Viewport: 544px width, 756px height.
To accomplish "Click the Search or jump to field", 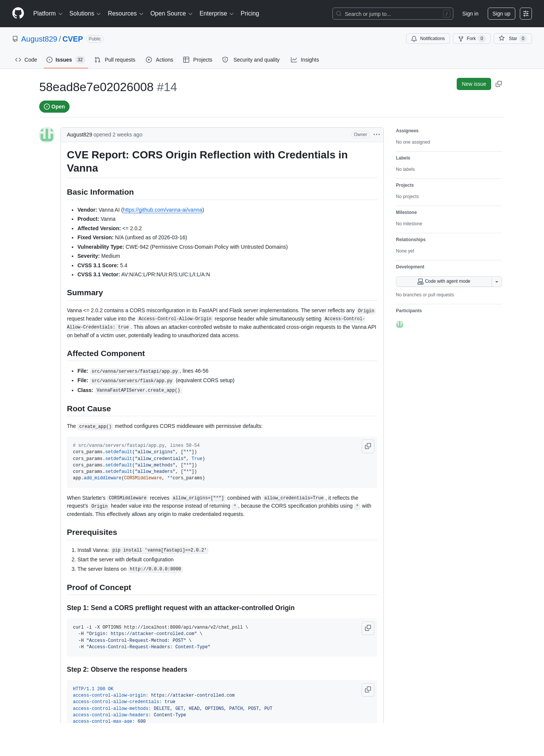I will click(x=393, y=14).
